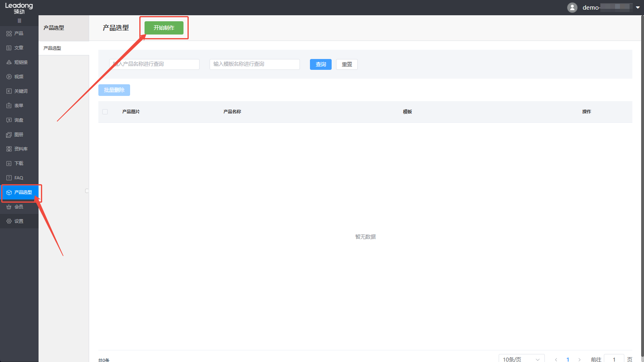Open the 视频 sidebar icon
The image size is (644, 362).
click(9, 77)
